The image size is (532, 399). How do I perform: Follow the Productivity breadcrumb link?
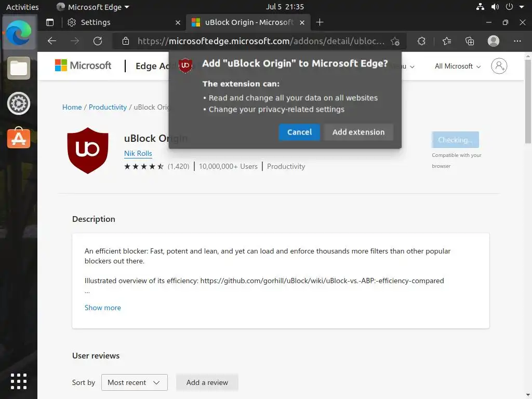pyautogui.click(x=108, y=107)
